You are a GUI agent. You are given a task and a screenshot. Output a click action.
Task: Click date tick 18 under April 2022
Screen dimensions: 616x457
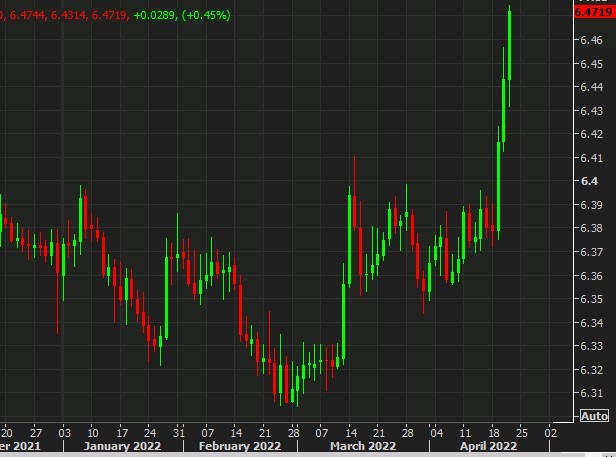tap(493, 433)
